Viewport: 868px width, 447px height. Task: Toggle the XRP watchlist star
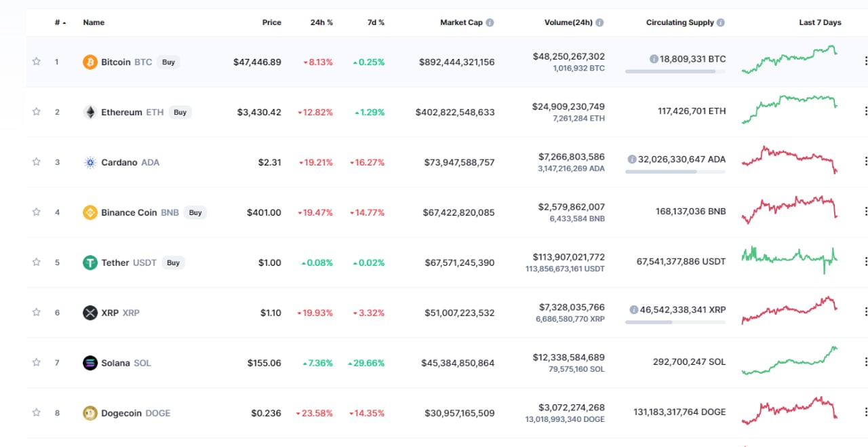click(37, 313)
